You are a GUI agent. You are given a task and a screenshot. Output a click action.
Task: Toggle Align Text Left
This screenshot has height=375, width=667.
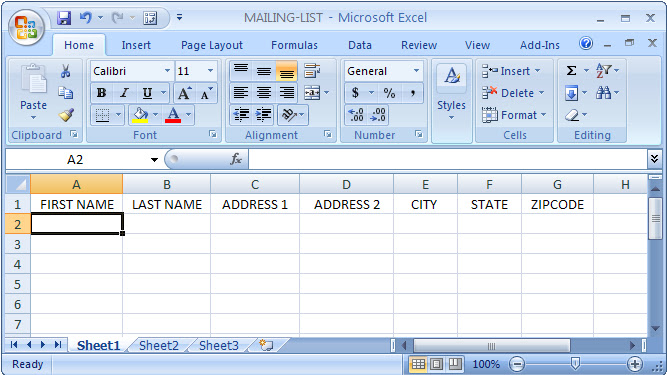click(x=241, y=93)
